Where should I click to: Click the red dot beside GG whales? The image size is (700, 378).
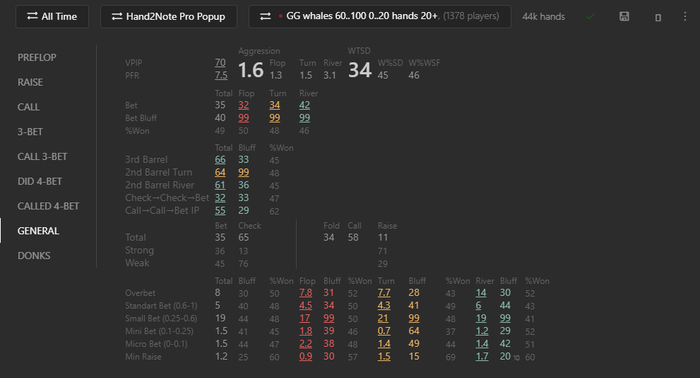[x=280, y=16]
